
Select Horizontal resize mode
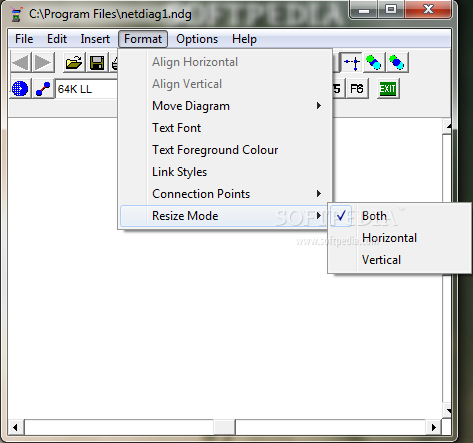tap(399, 238)
